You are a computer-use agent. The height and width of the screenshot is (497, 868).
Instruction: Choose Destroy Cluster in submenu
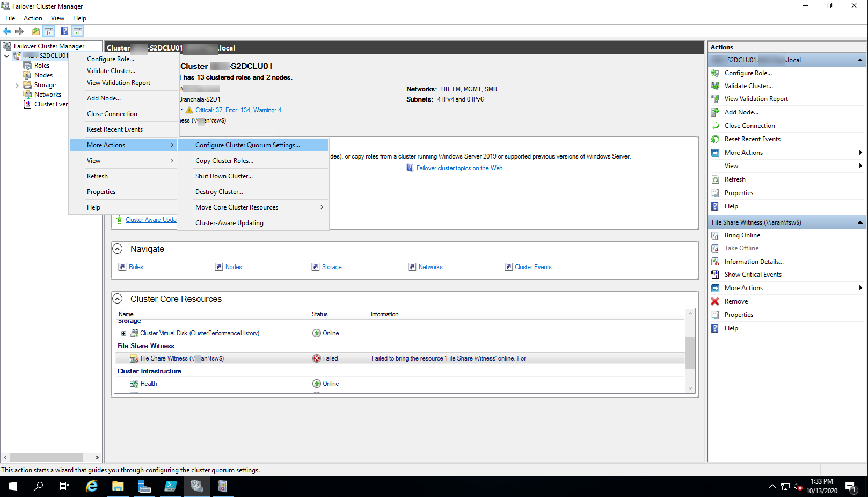coord(253,192)
